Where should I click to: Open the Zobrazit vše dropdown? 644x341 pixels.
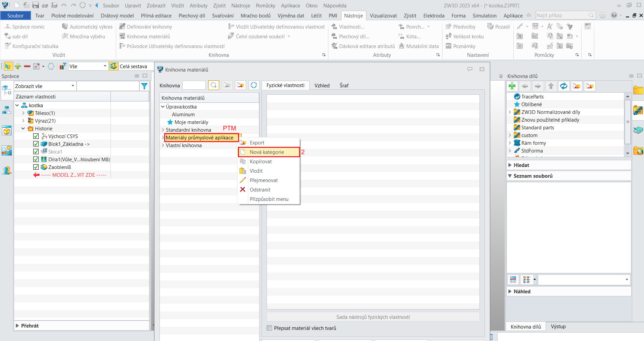point(45,86)
